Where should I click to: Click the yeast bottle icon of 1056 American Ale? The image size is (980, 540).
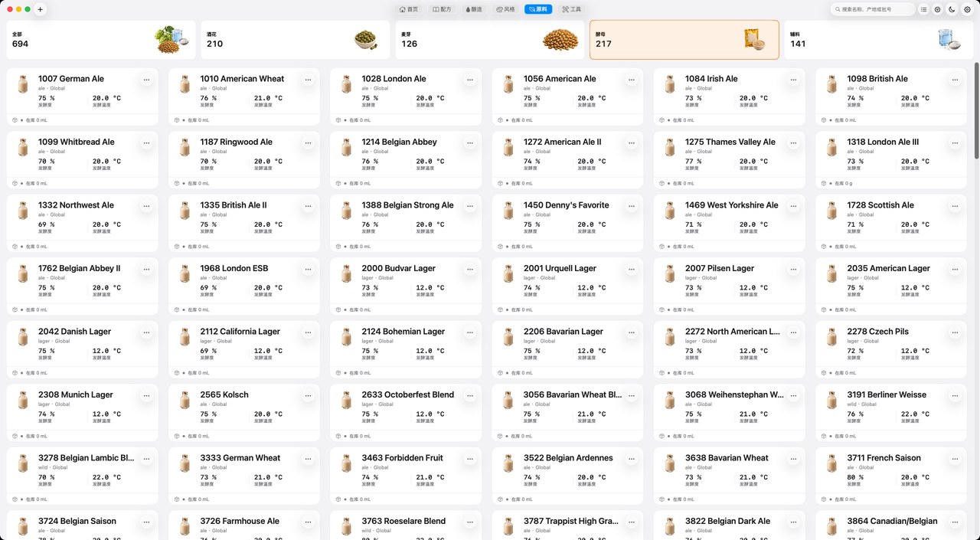[x=508, y=83]
